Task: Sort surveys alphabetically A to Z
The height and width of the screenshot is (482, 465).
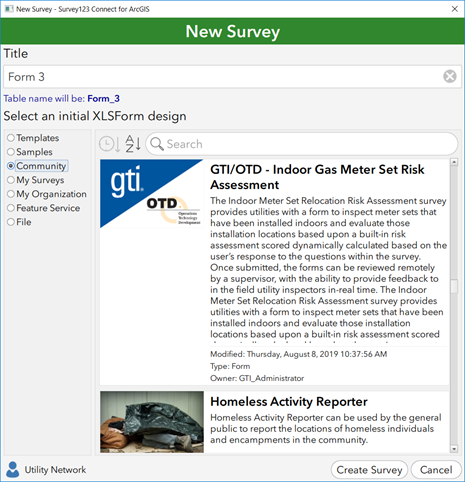Action: 133,144
